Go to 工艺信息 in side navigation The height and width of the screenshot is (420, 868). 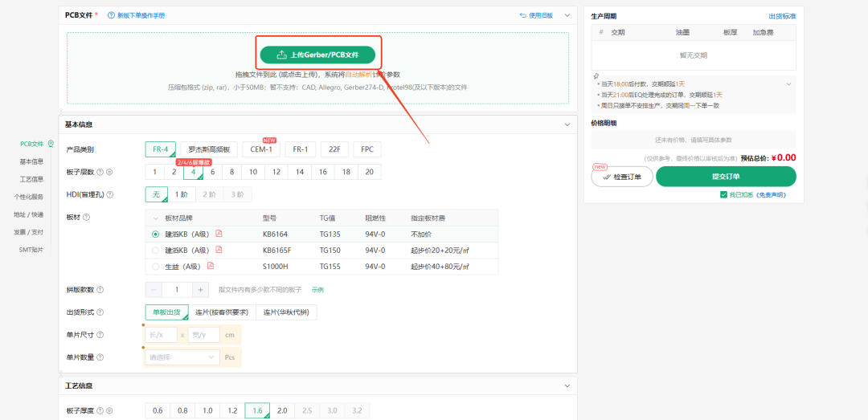31,179
